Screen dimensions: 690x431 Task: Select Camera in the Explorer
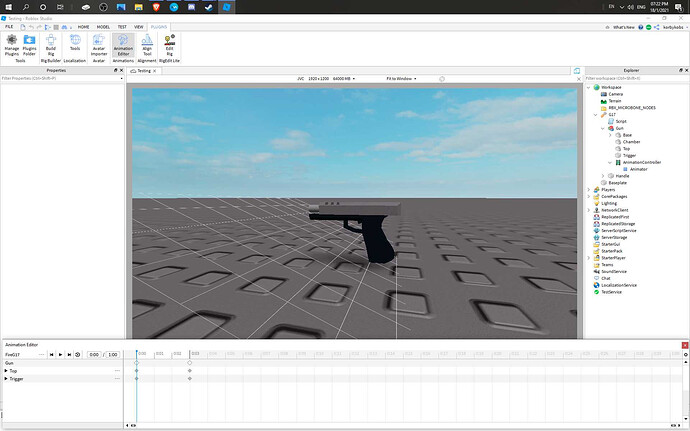point(616,94)
